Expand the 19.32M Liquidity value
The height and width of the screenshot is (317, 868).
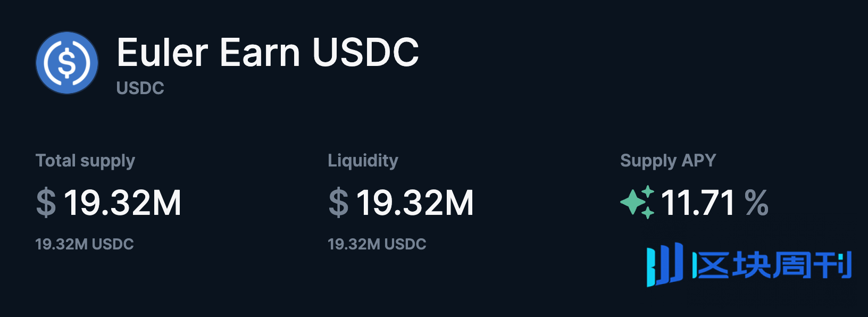coord(416,202)
